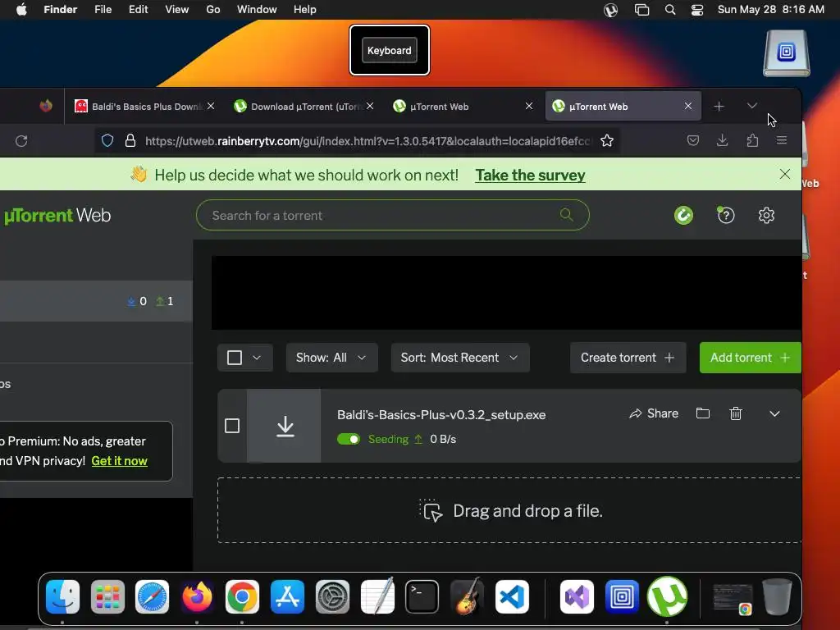This screenshot has height=630, width=840.
Task: Open the containing folder for Baldi's Basics torrent
Action: (x=702, y=413)
